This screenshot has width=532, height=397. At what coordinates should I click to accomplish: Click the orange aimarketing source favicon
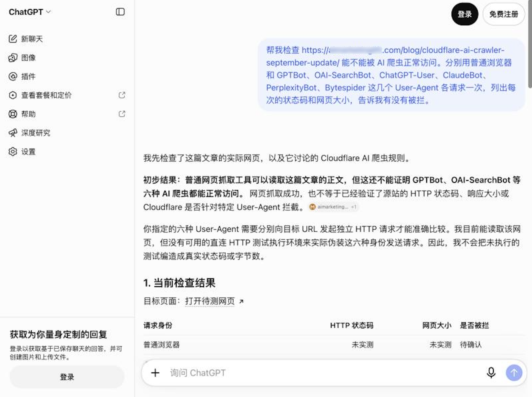coord(312,207)
